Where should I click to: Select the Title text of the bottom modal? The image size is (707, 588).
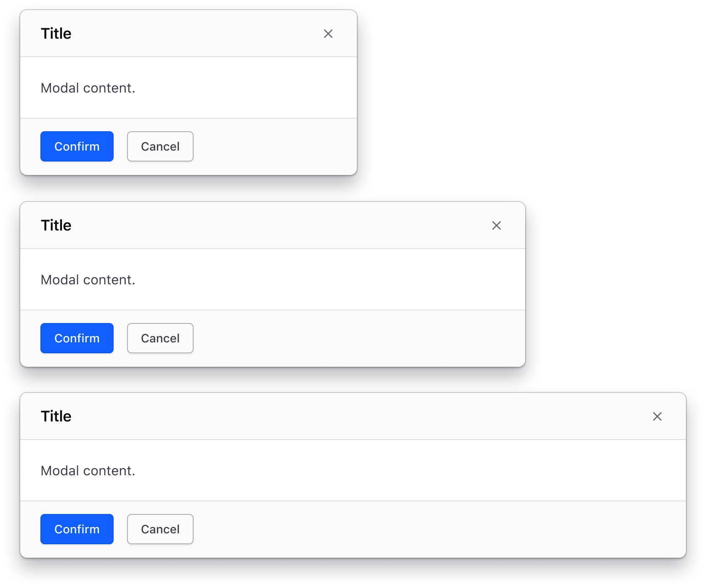[56, 416]
